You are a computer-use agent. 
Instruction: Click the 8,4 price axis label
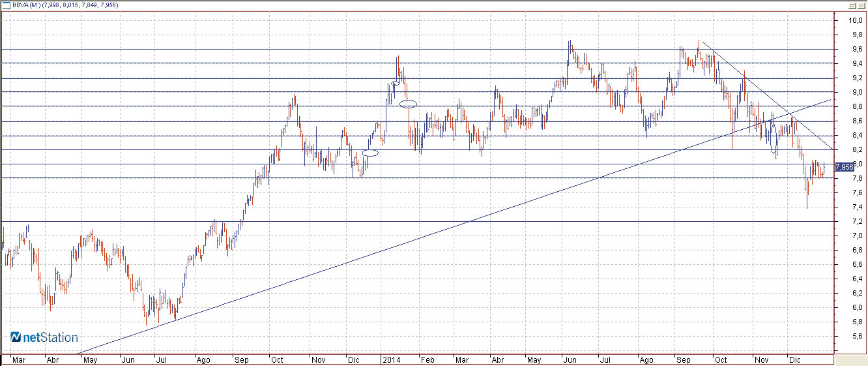(856, 135)
